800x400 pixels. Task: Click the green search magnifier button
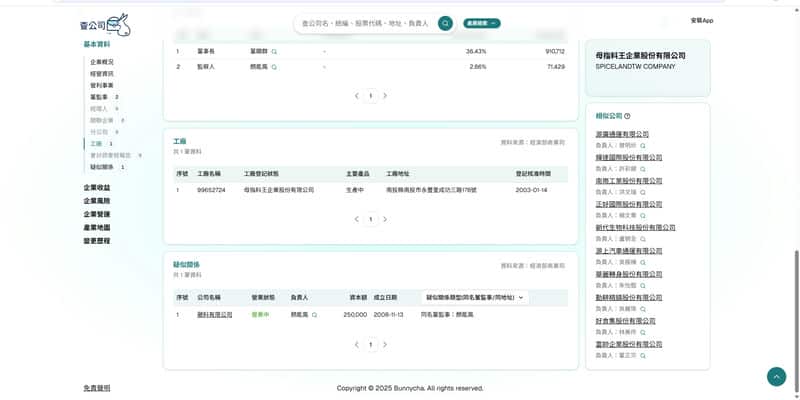[x=445, y=23]
